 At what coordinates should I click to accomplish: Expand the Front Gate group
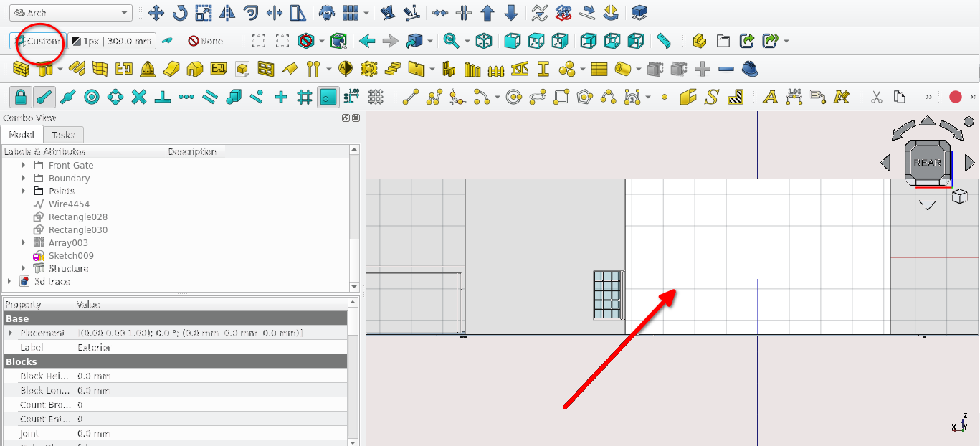coord(24,166)
